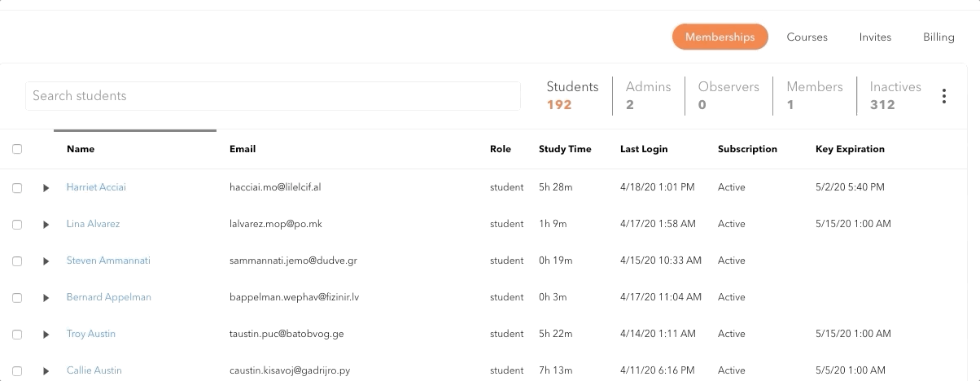The height and width of the screenshot is (381, 980).
Task: Expand Harriet Acciai's row details
Action: click(46, 188)
